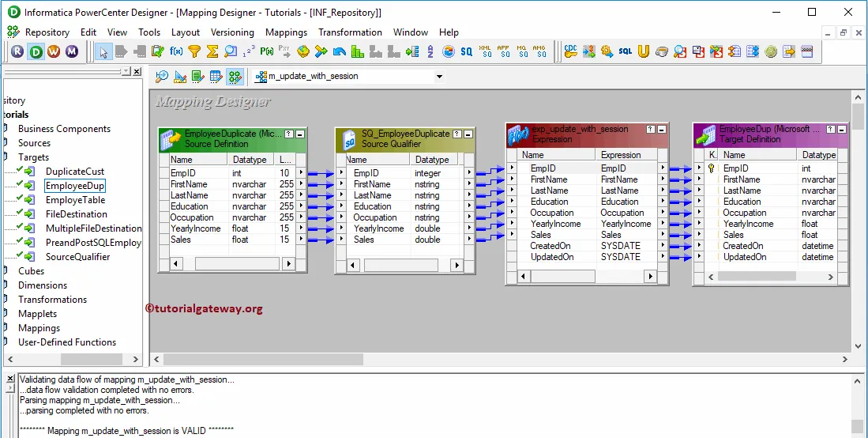Open the Mapplet Designer tool icon
The image size is (868, 438).
click(x=216, y=77)
